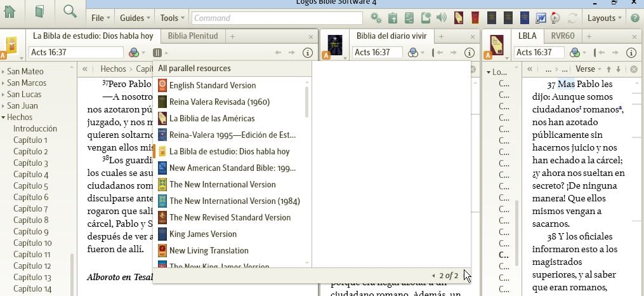
Task: Launch the Microsoft Word shortcut icon
Action: pos(541,18)
